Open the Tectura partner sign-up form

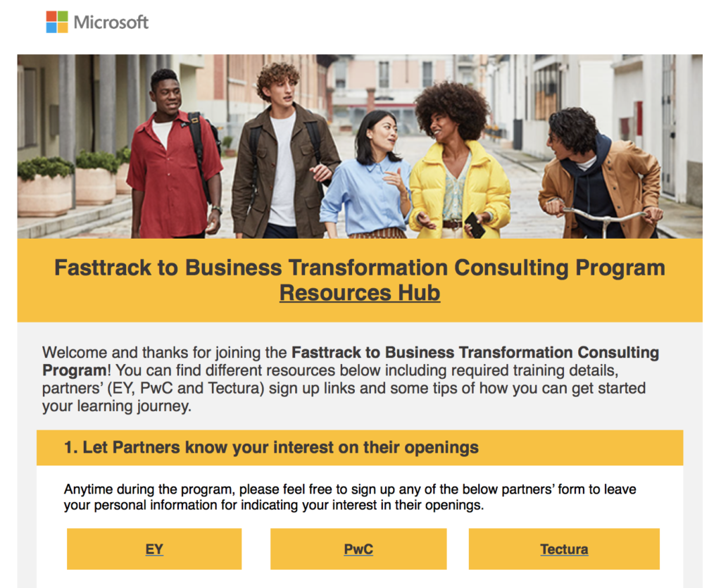point(564,549)
